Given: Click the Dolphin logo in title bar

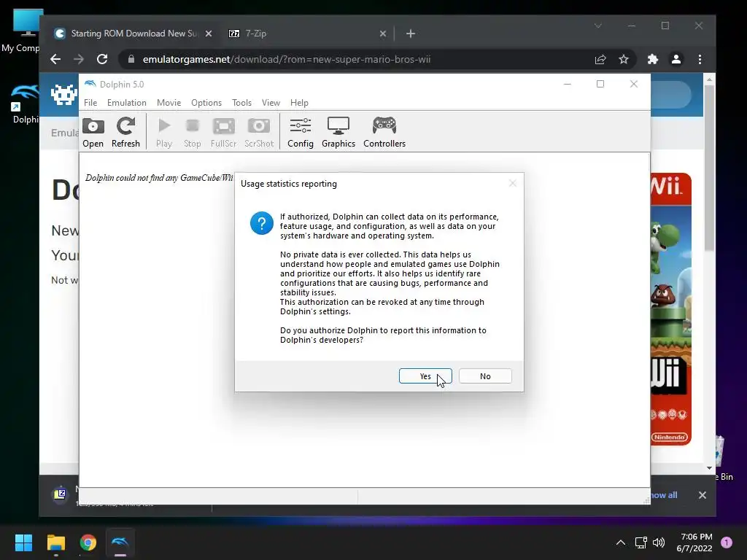Looking at the screenshot, I should 90,84.
